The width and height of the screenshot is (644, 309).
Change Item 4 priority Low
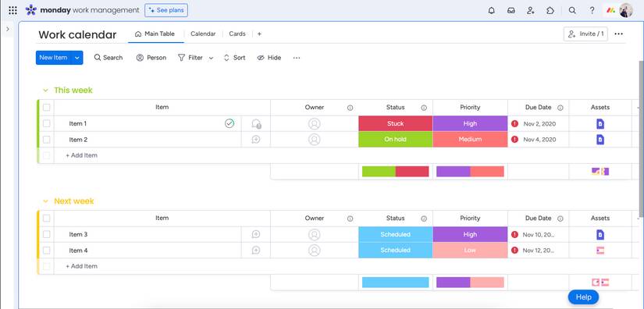[470, 250]
